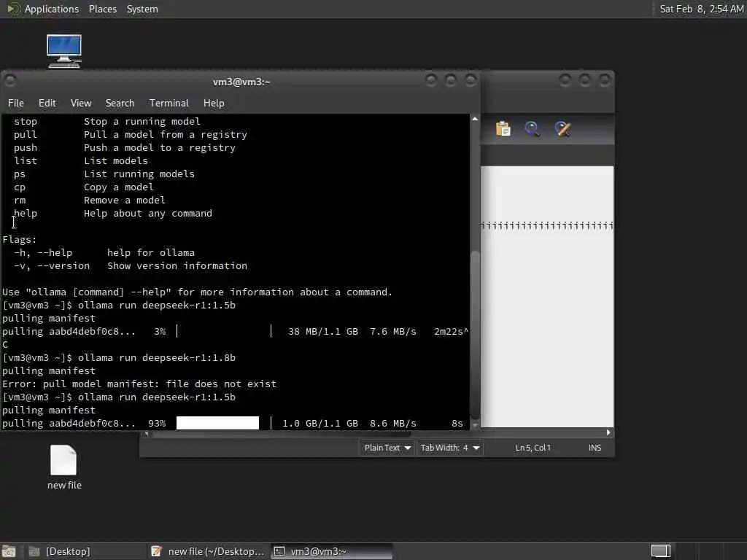Click the 93% download progress bar

pyautogui.click(x=223, y=424)
